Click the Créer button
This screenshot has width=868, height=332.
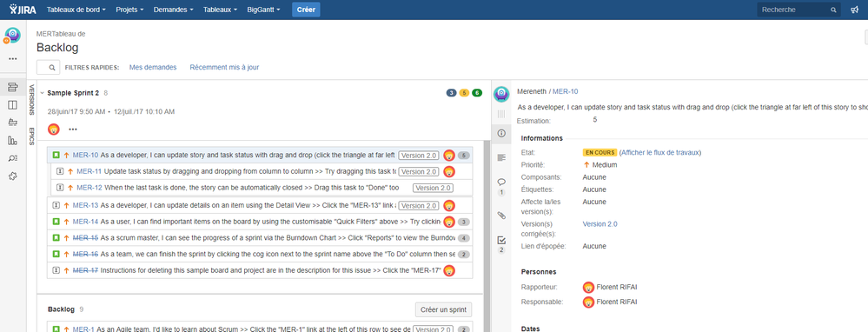[306, 10]
